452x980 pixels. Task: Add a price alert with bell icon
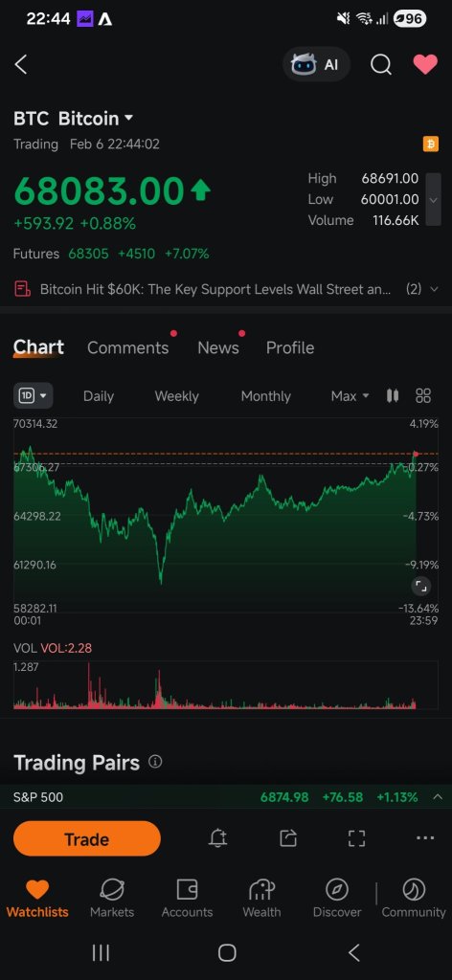click(217, 838)
